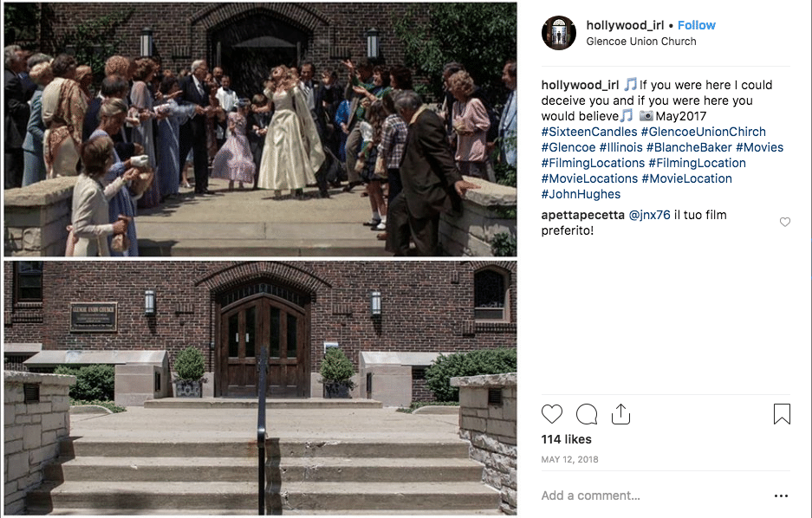
Task: Open Glencoe Union Church location link
Action: pos(641,42)
